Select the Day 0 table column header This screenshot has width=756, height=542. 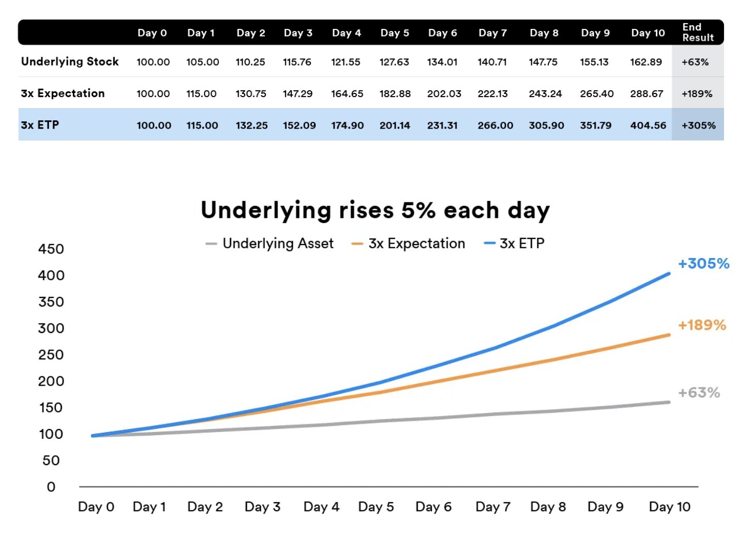[152, 33]
